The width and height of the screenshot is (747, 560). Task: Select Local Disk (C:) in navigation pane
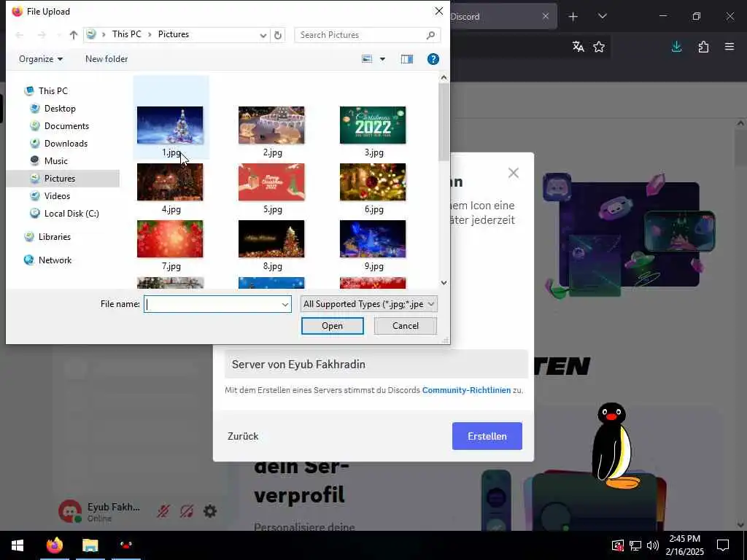[71, 214]
